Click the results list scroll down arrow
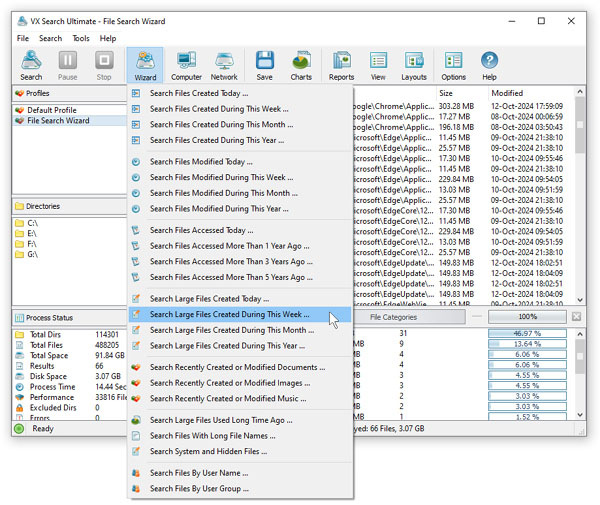This screenshot has height=505, width=600. coord(580,300)
